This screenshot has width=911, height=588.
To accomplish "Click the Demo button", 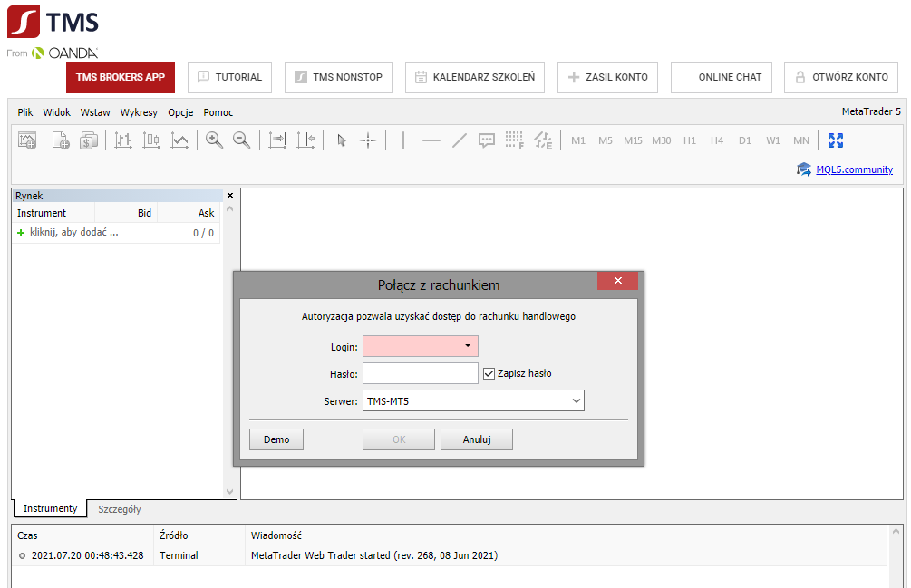I will click(x=276, y=439).
